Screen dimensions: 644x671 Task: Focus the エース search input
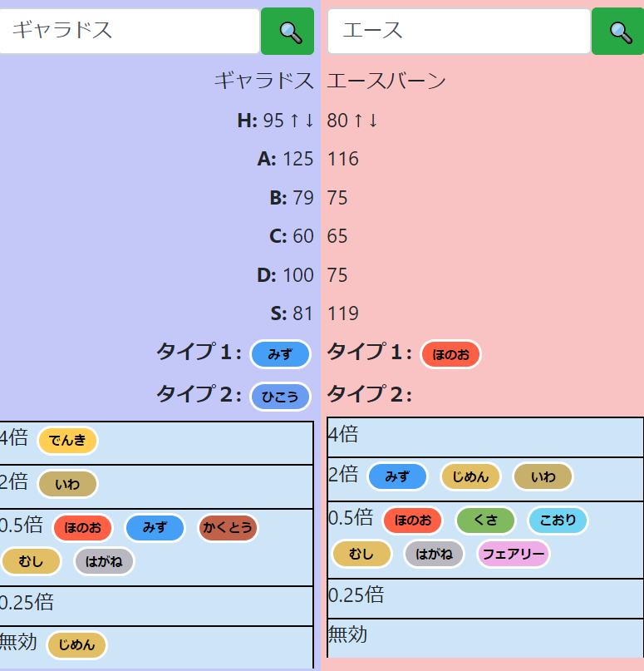[459, 32]
